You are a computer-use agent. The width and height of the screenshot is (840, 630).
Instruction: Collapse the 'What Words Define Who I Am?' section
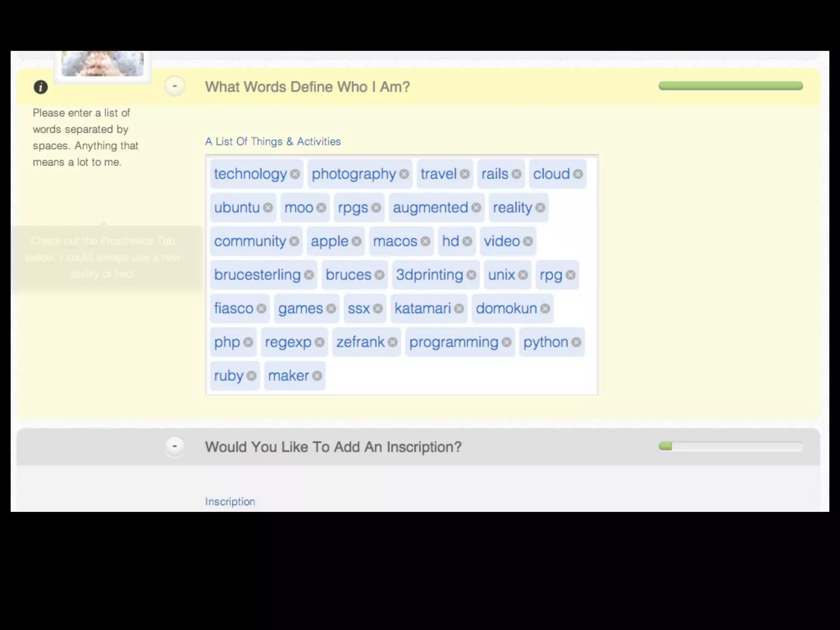point(175,86)
